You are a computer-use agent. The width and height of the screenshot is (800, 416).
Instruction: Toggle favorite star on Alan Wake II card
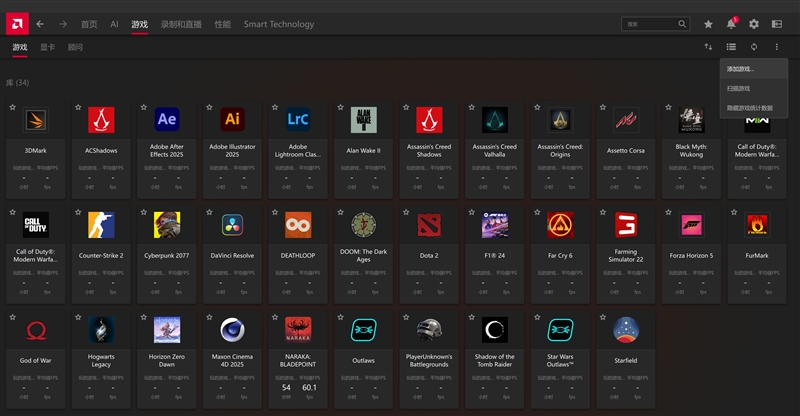[340, 107]
